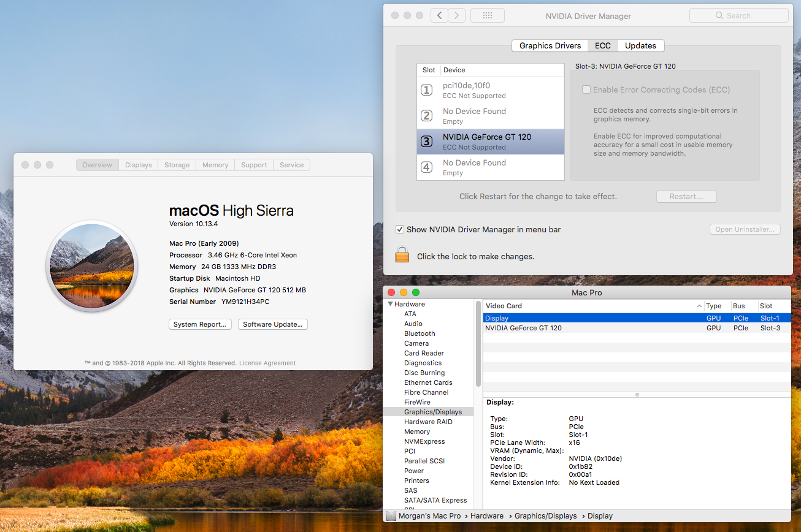This screenshot has width=801, height=532.
Task: Click the Search field in Driver Manager
Action: [738, 15]
